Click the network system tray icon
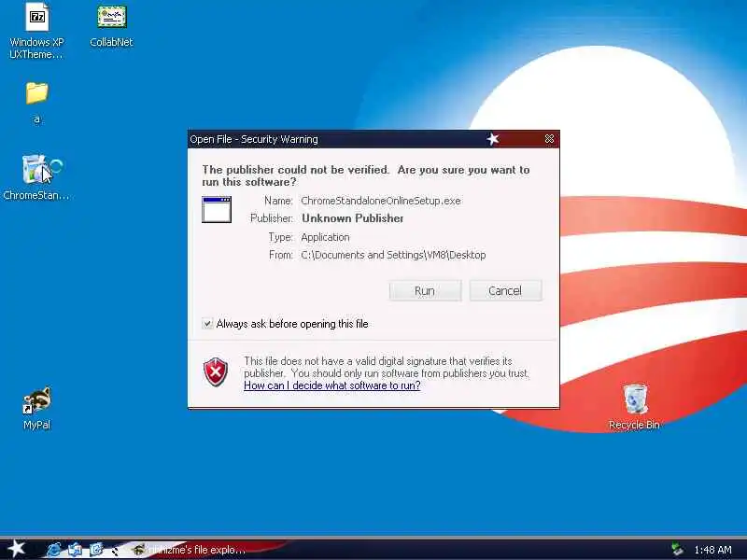 coord(677,550)
